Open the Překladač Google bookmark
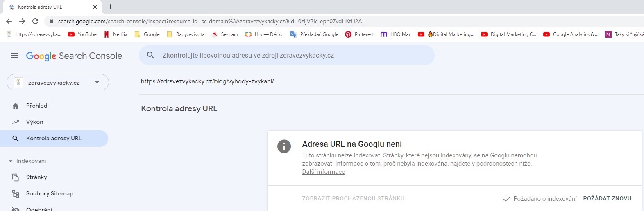This screenshot has height=211, width=644. pos(314,34)
